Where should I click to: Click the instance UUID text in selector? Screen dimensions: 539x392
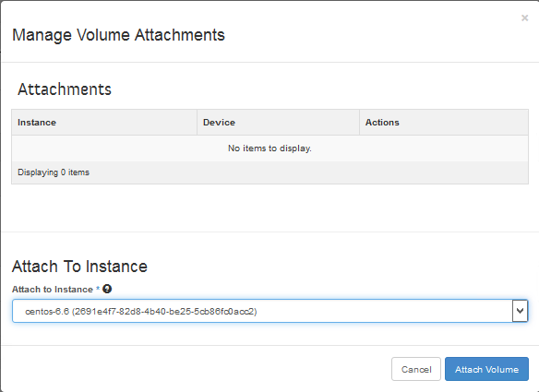(164, 311)
